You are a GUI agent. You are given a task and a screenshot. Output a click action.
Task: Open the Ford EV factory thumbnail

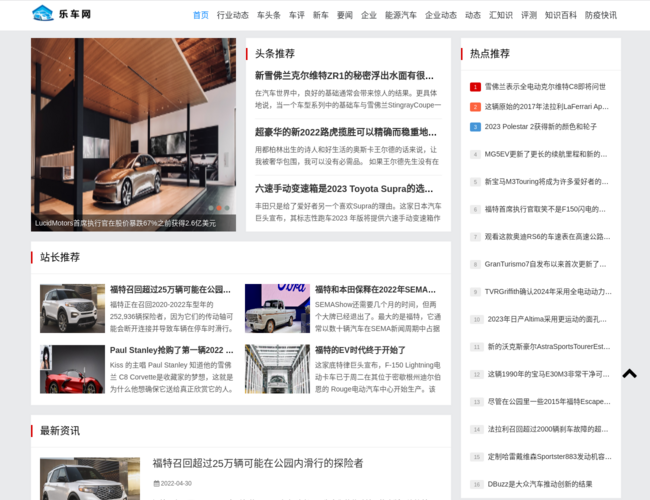coord(277,369)
